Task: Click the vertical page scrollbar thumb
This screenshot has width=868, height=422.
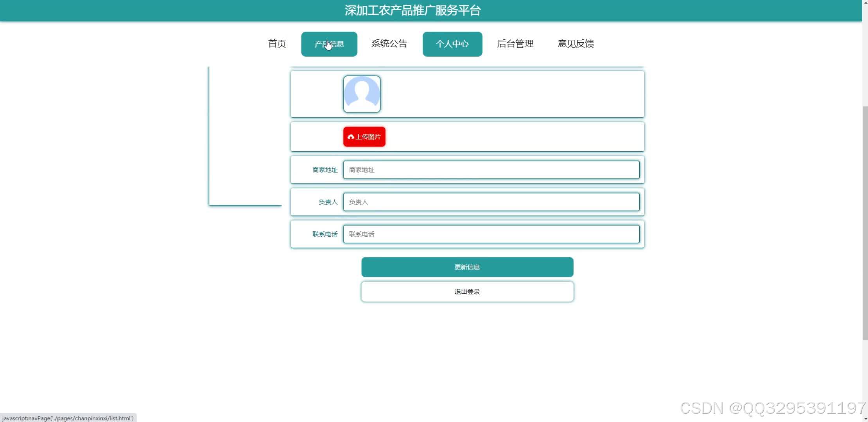Action: click(x=865, y=223)
